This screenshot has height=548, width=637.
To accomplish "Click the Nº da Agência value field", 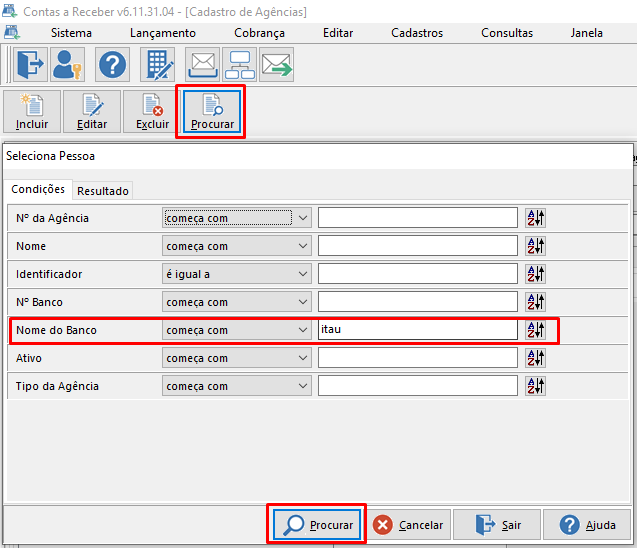I will click(418, 218).
